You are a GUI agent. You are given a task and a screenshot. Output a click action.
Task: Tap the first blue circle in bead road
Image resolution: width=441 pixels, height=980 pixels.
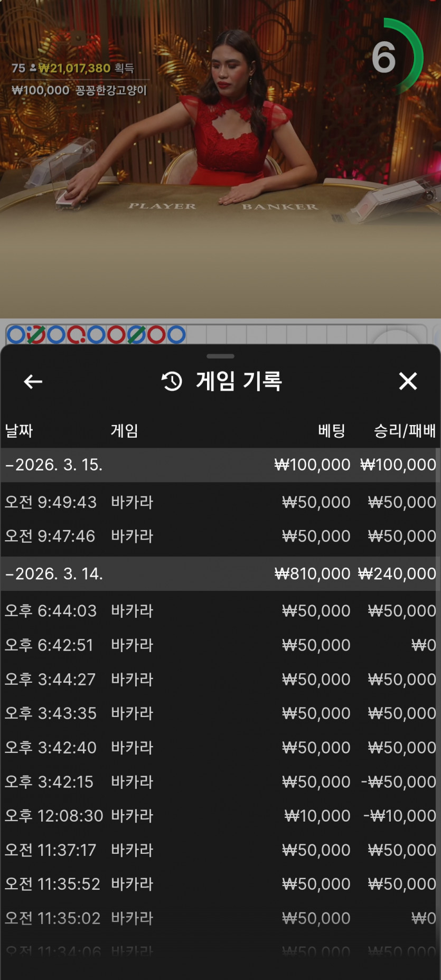point(15,335)
